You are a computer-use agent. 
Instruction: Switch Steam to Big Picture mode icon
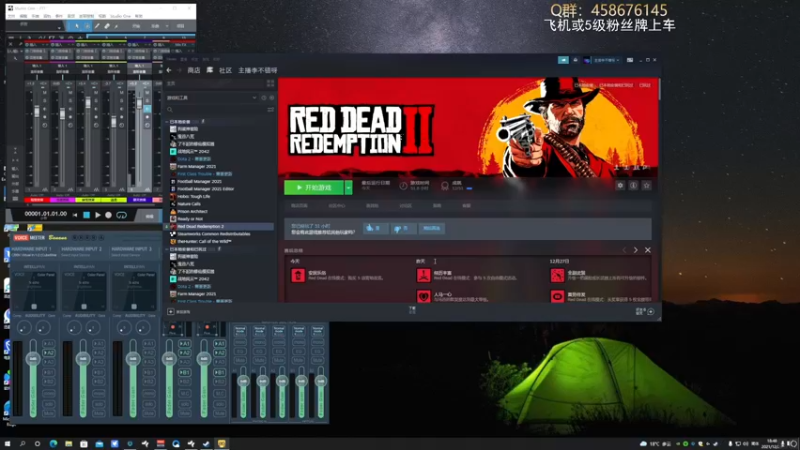630,60
